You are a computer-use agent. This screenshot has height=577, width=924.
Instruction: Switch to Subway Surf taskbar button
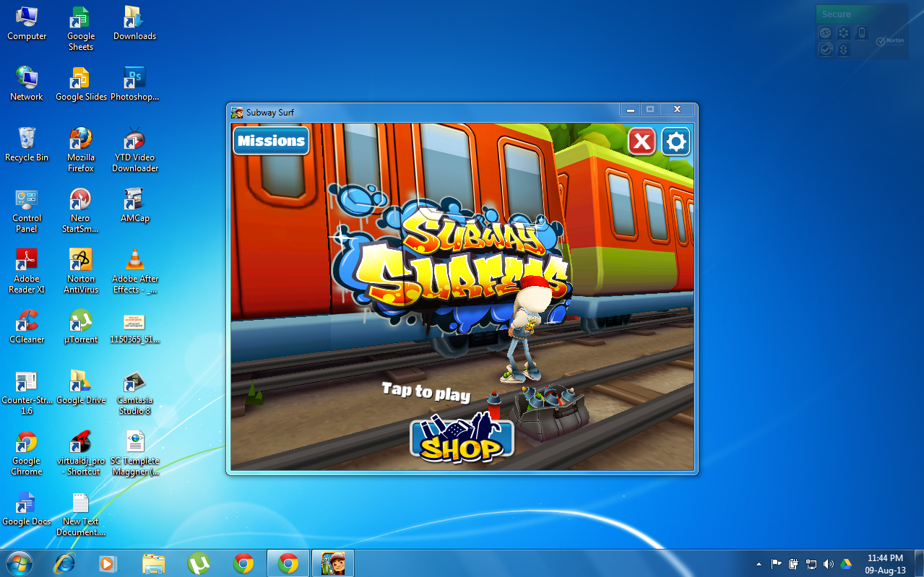point(333,563)
